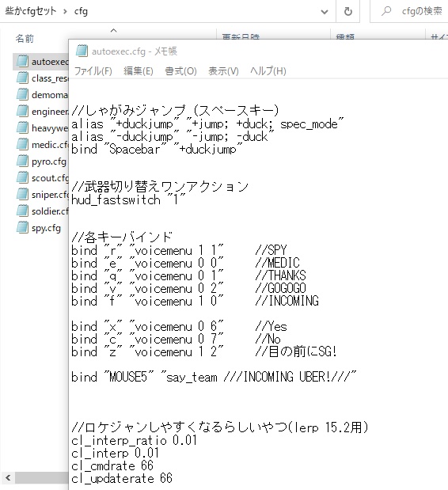Select the heavywe file name in list
448x490 pixels.
click(50, 128)
